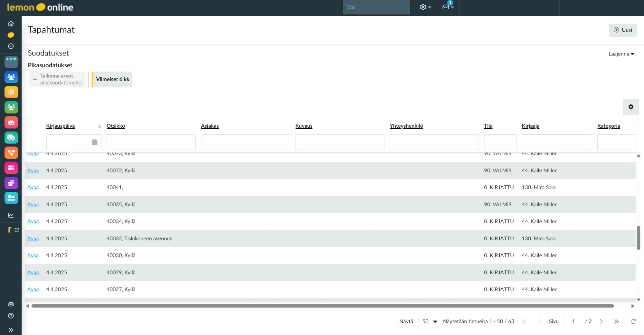Click the blue customers sidebar icon
Image resolution: width=644 pixels, height=335 pixels.
11,77
